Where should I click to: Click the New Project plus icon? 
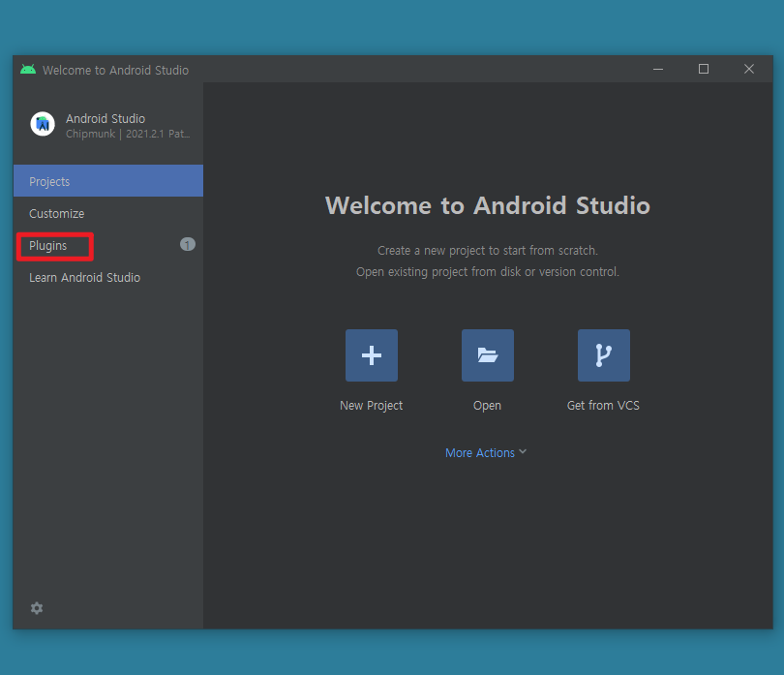point(372,355)
